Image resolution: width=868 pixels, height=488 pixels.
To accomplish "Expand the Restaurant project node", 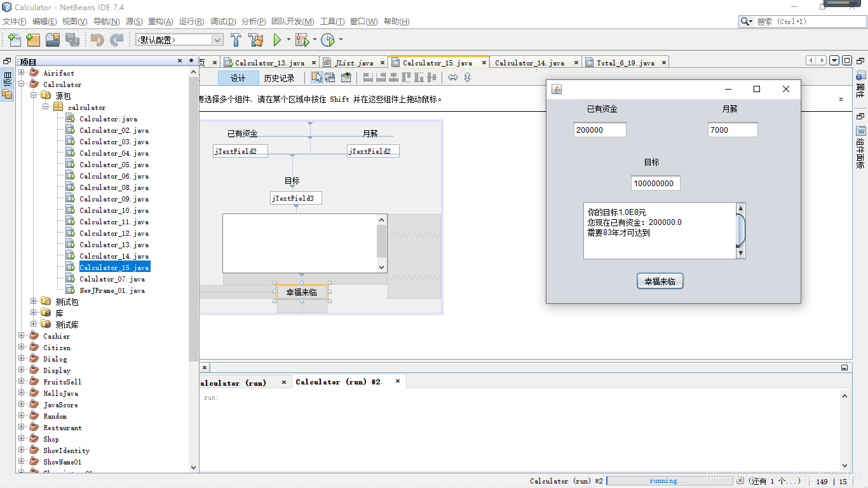I will pos(22,428).
